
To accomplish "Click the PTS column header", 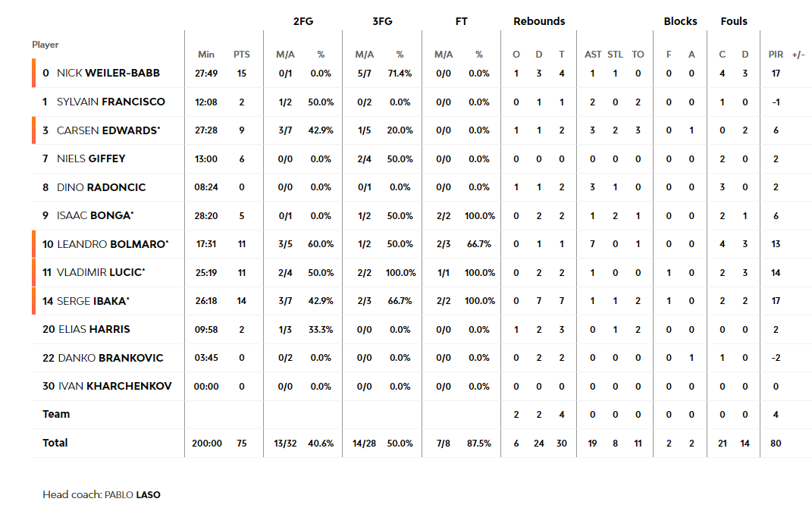I will [241, 55].
